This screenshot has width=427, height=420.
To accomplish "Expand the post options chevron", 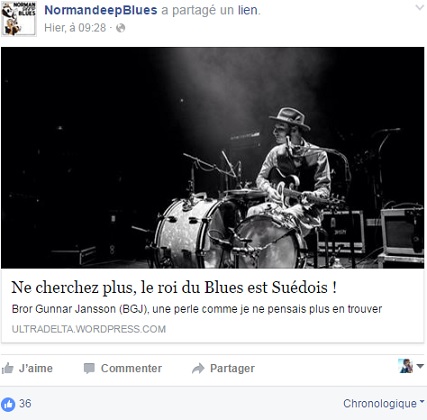I will pos(419,8).
